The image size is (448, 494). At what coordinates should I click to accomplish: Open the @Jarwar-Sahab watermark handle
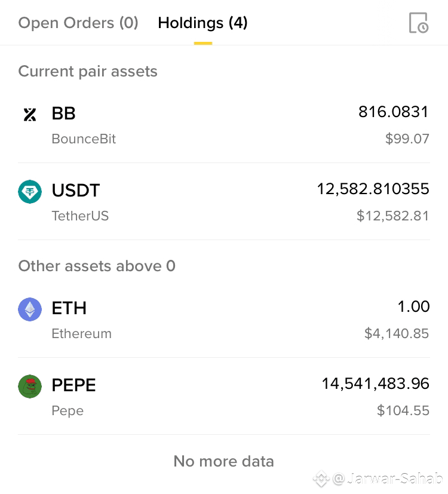388,478
